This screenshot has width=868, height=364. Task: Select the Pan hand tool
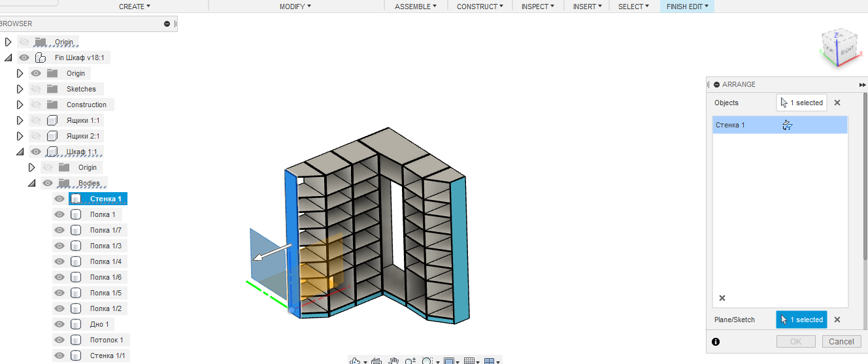pyautogui.click(x=393, y=361)
